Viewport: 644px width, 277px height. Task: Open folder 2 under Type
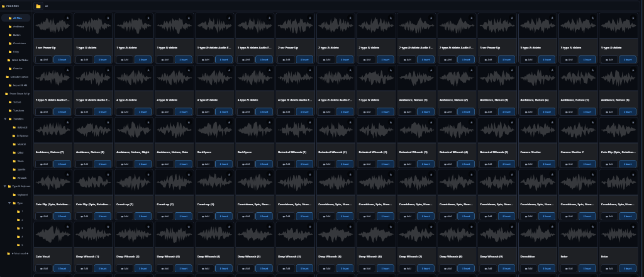[x=16, y=220]
